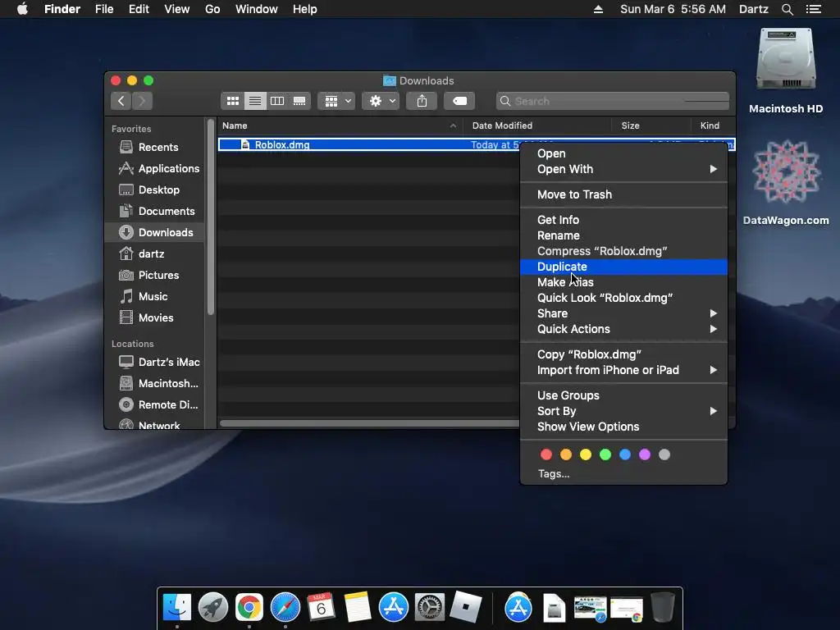Open the Apple menu

[22, 9]
